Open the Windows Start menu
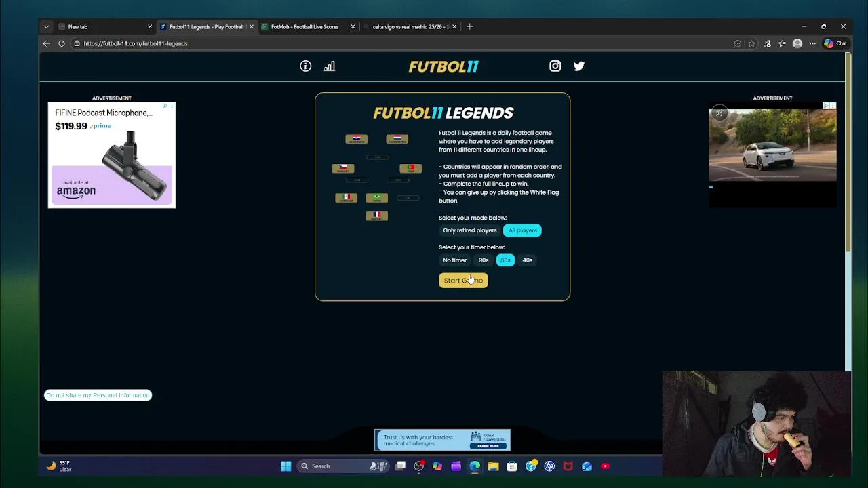Image resolution: width=868 pixels, height=488 pixels. [x=286, y=466]
